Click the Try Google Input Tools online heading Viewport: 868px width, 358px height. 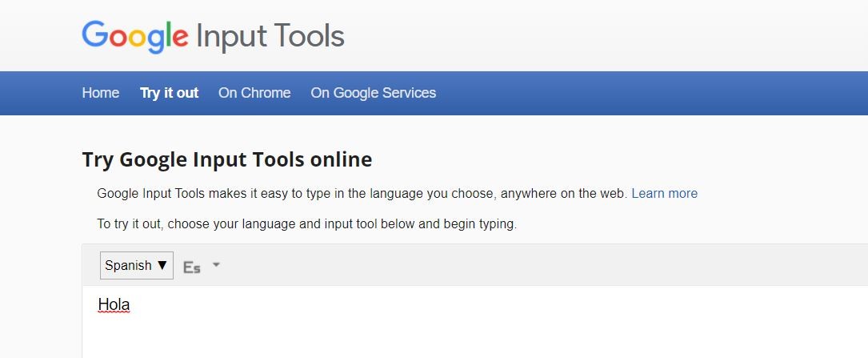[x=227, y=159]
